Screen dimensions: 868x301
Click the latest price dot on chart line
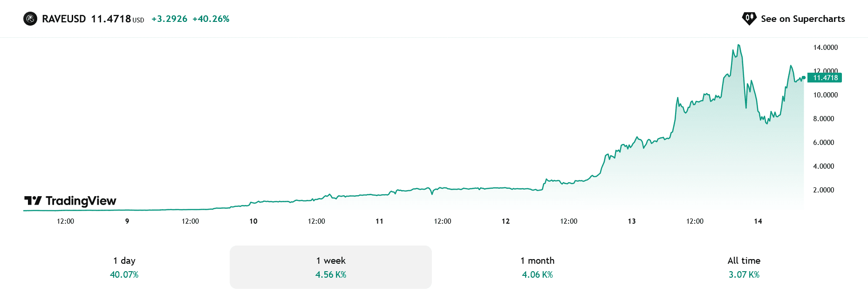pos(804,78)
